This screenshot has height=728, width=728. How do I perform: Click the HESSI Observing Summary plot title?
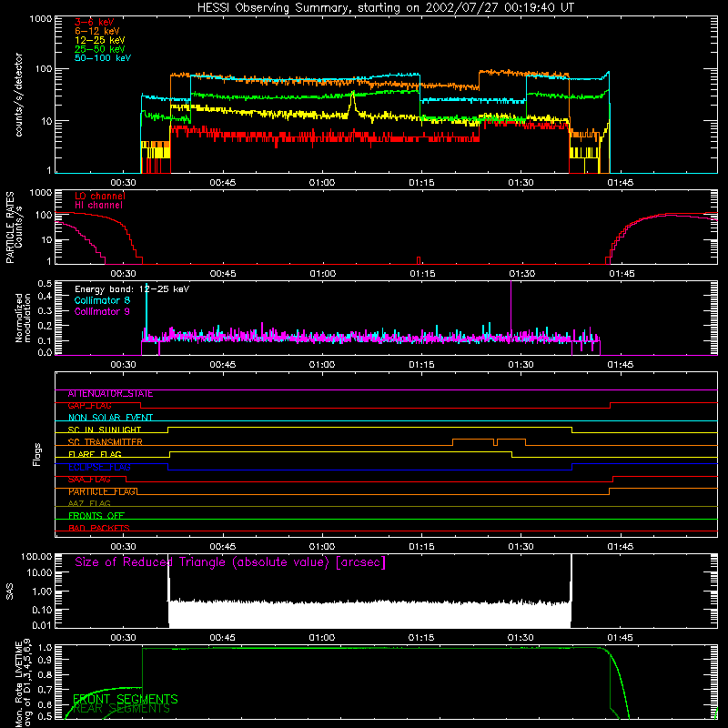386,8
